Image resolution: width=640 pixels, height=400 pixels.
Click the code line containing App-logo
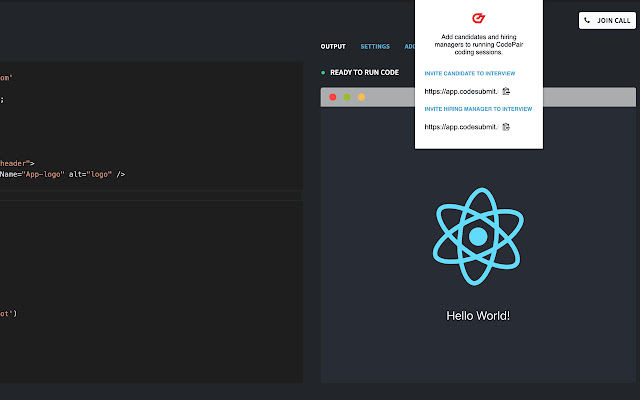coord(62,174)
